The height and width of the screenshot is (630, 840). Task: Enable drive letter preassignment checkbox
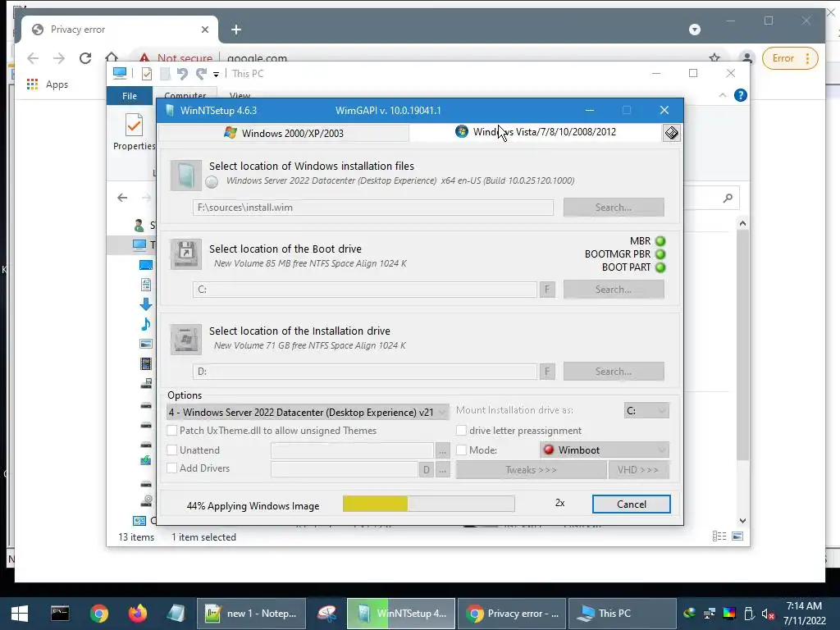461,430
